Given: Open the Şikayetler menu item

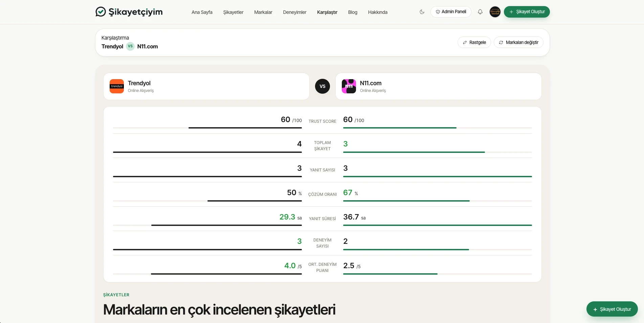Looking at the screenshot, I should point(234,12).
